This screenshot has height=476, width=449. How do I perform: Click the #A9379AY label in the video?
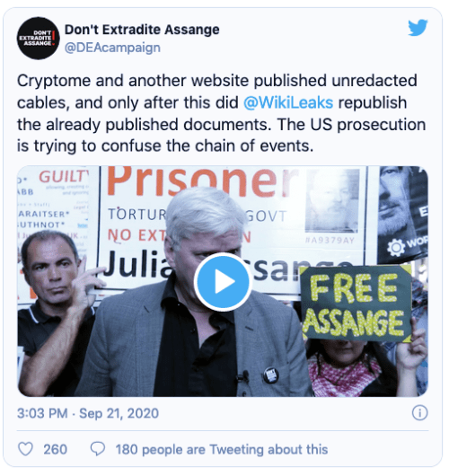point(330,241)
